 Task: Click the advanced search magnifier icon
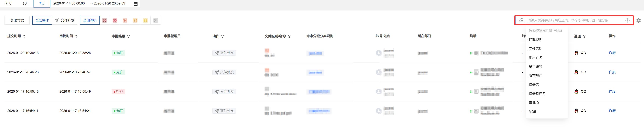coord(521,20)
